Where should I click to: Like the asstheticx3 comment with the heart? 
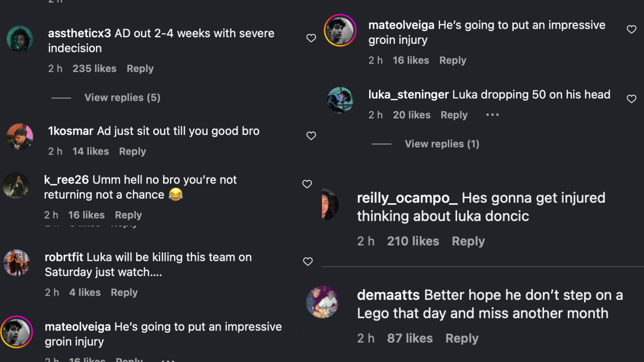point(311,38)
